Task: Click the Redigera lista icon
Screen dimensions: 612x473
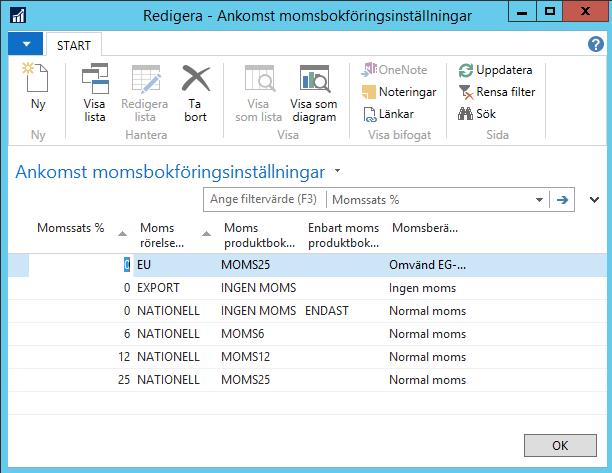Action: coord(145,79)
